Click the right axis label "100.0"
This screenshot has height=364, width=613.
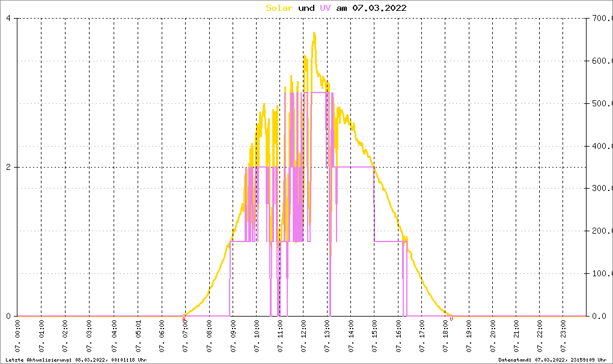pos(602,273)
